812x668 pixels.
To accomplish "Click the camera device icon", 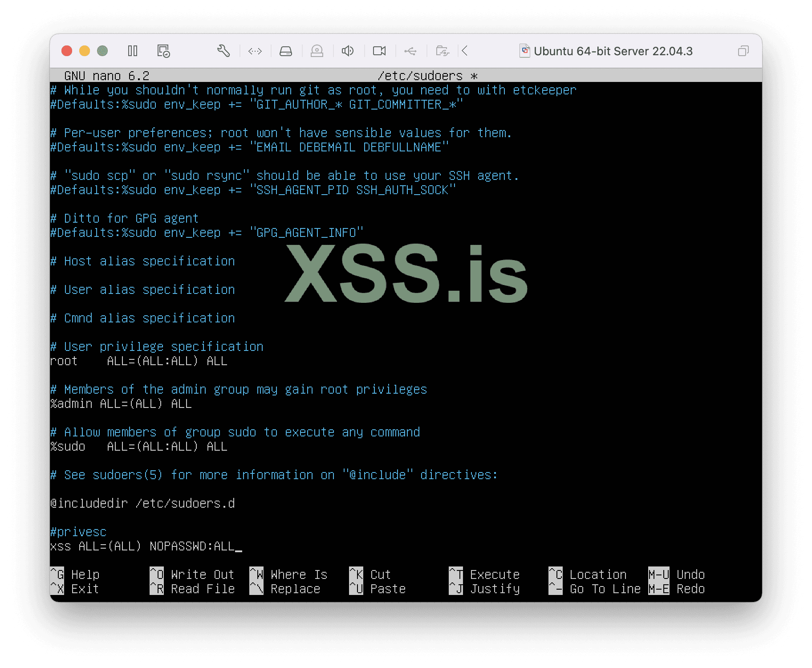I will pos(379,51).
